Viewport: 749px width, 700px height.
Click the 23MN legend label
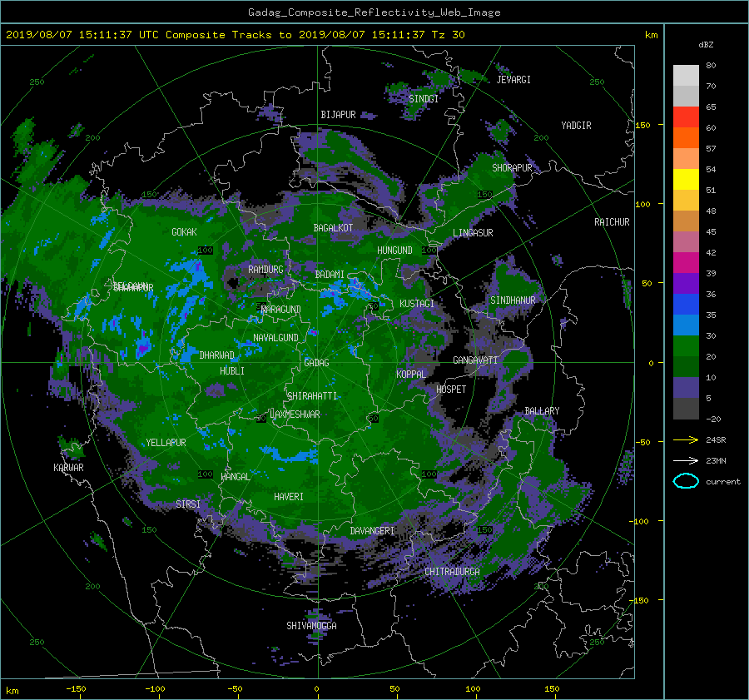click(x=716, y=460)
